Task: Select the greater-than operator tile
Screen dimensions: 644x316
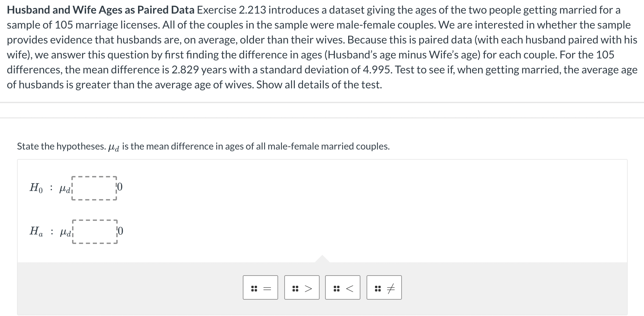Action: coord(302,287)
